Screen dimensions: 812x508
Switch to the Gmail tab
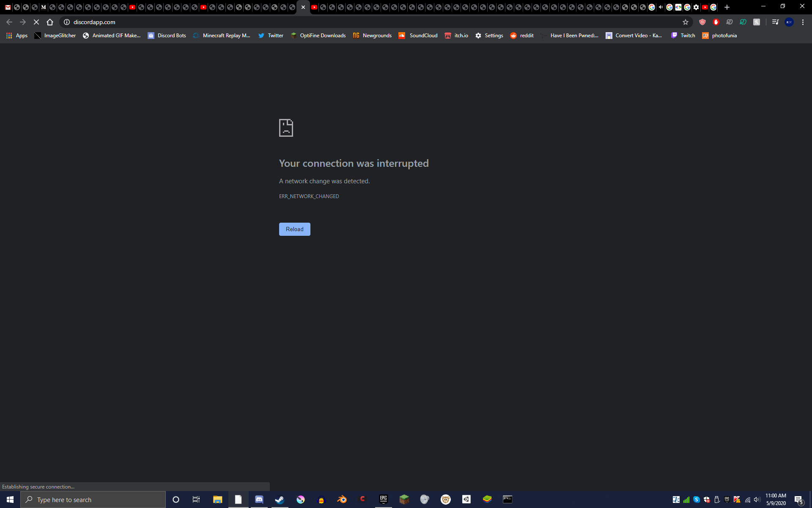click(x=8, y=7)
